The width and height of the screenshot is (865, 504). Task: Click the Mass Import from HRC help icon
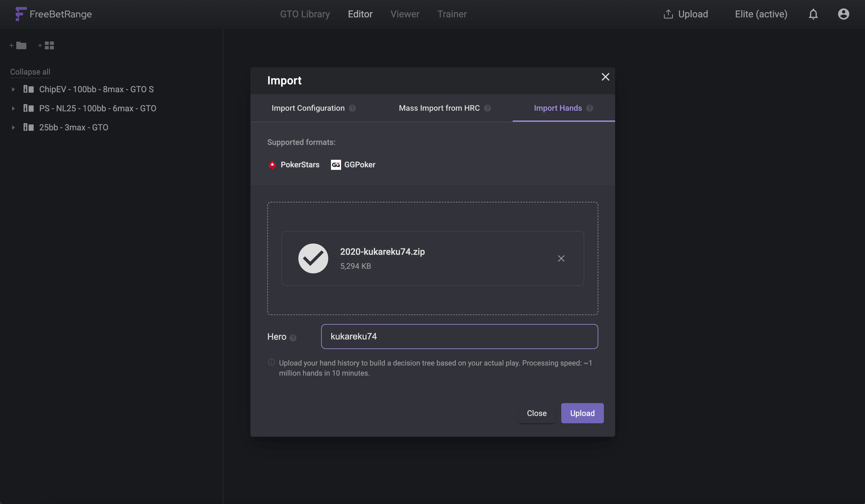(487, 108)
